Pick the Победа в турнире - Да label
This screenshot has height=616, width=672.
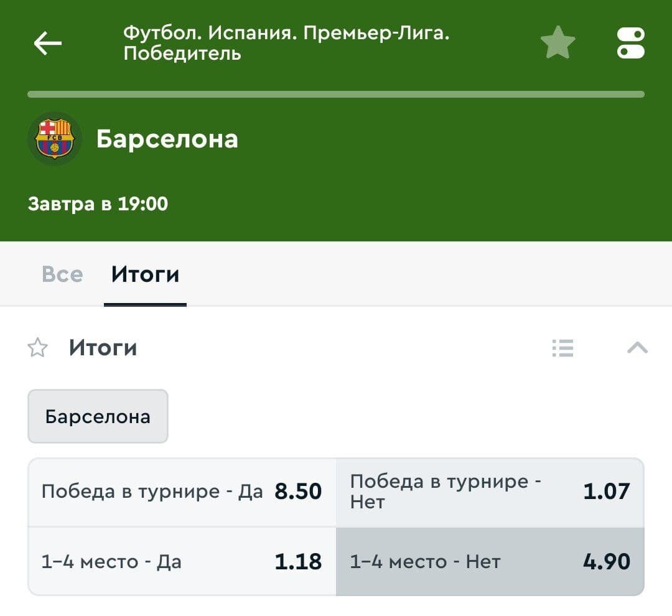point(152,492)
